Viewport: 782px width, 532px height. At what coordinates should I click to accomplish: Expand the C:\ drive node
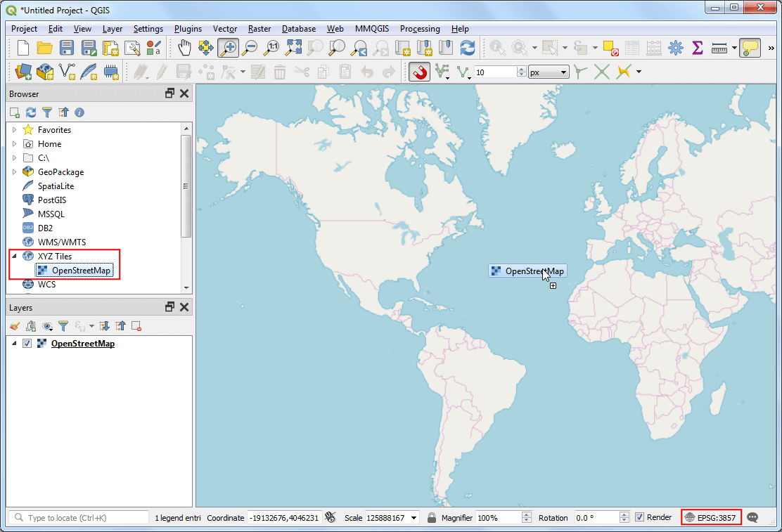[14, 157]
